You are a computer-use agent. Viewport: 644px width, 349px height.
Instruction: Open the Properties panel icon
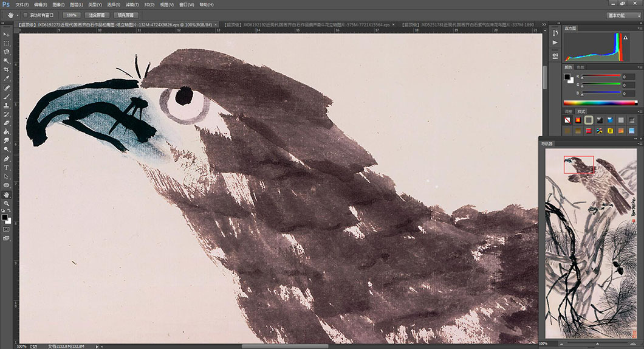(x=555, y=55)
